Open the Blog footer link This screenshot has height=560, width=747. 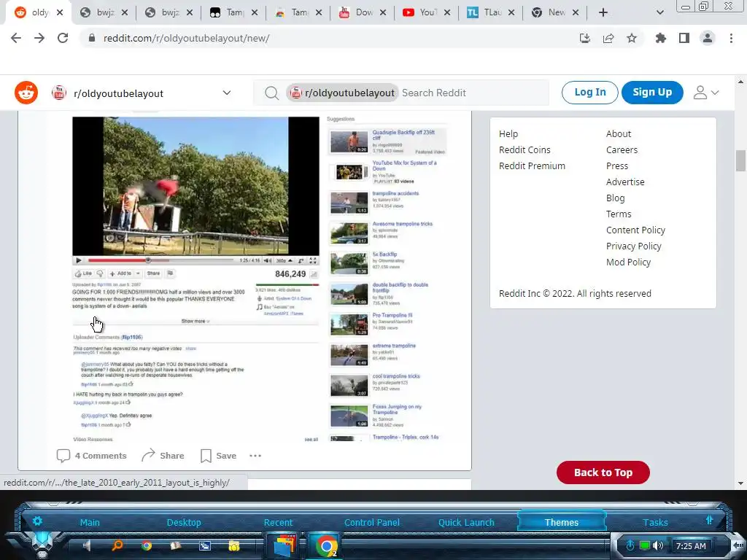pos(615,198)
